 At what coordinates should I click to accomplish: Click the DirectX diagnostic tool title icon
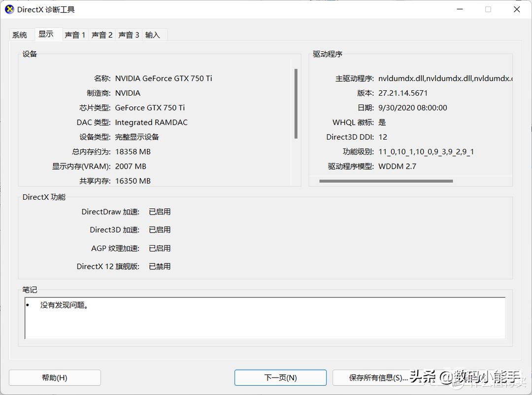(9, 9)
